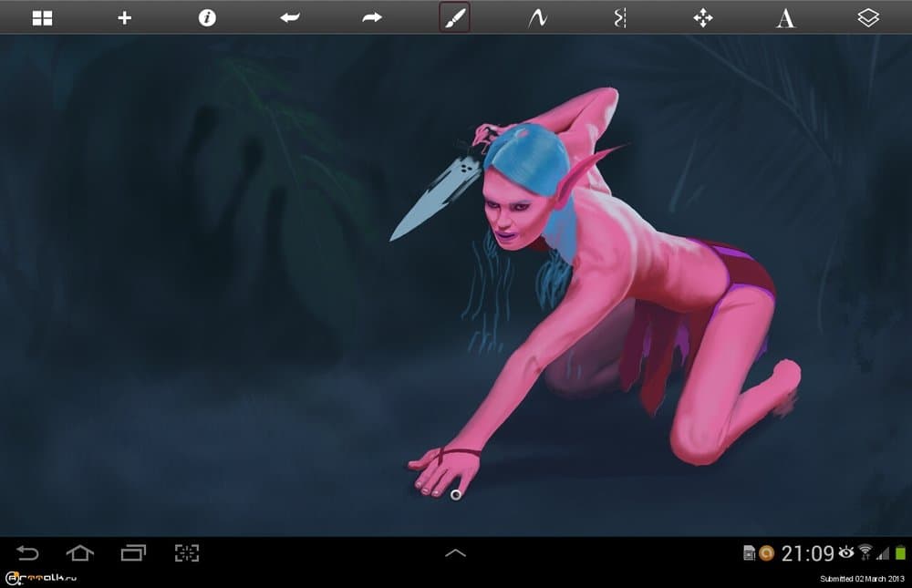Toggle transform mode on the canvas

[701, 16]
